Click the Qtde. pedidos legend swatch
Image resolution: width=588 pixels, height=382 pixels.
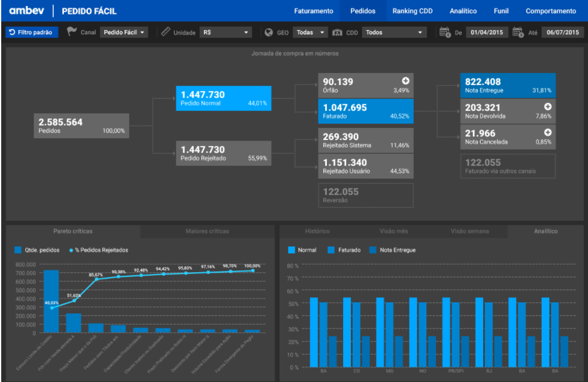[x=18, y=250]
